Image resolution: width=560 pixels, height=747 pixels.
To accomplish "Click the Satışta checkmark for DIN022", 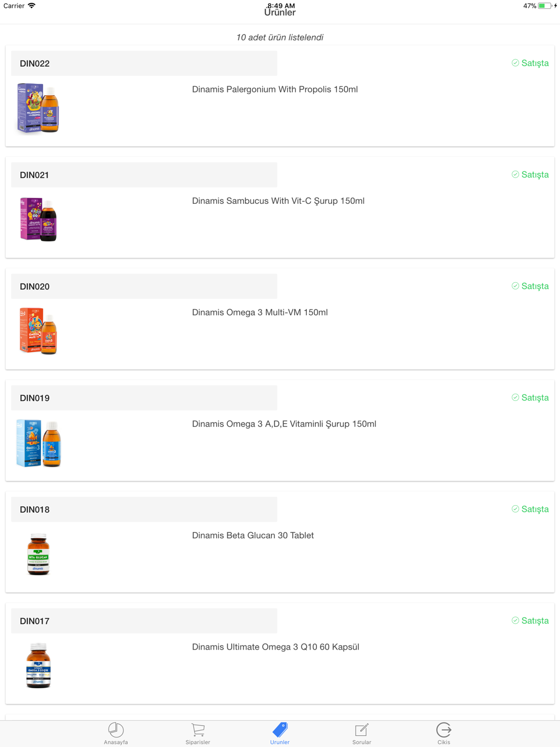I will pos(515,63).
